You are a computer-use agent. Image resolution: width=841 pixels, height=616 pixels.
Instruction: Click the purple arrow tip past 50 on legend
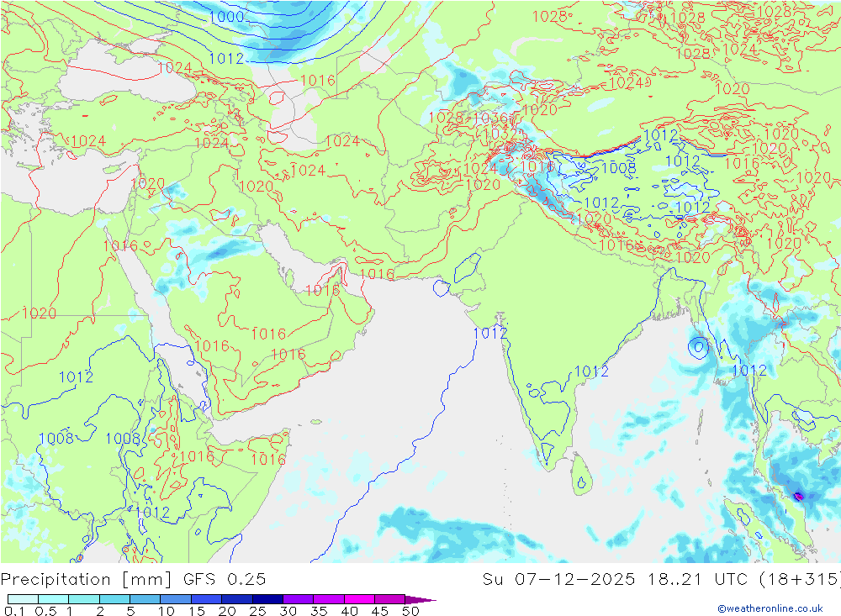coord(421,600)
